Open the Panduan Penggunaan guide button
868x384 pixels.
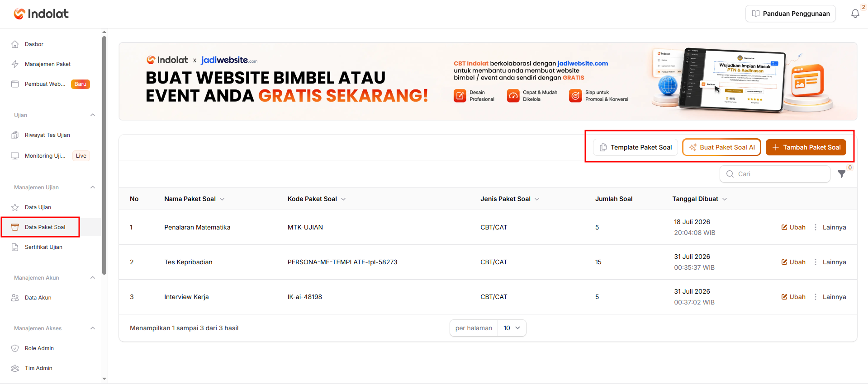(791, 14)
